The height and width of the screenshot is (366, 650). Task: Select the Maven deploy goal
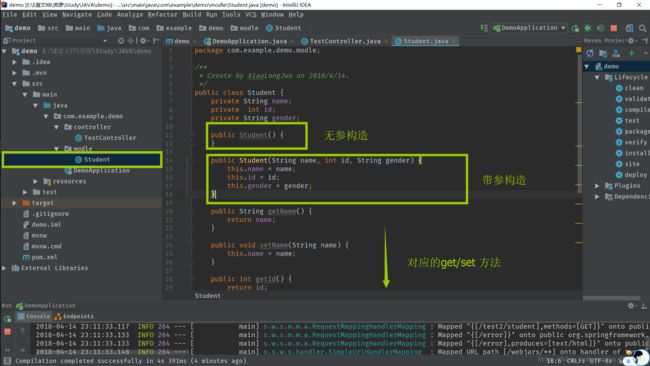tap(631, 175)
